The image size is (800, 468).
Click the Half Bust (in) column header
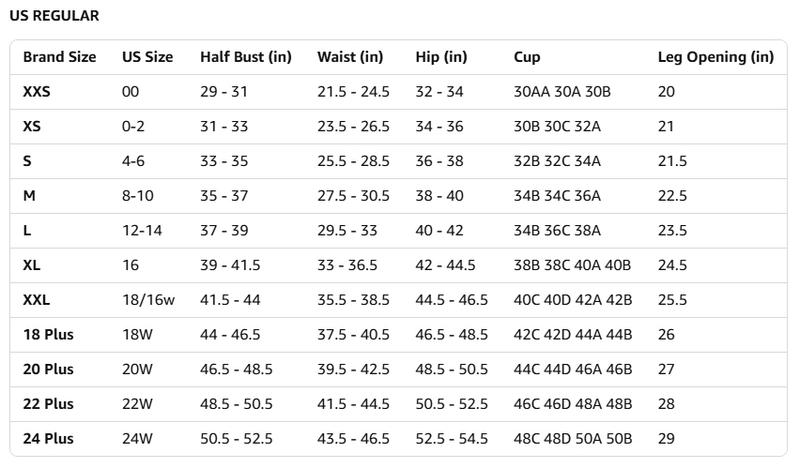(x=246, y=57)
